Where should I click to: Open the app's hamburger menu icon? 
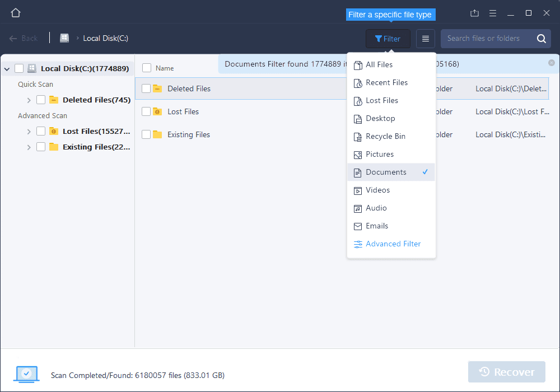tap(492, 12)
